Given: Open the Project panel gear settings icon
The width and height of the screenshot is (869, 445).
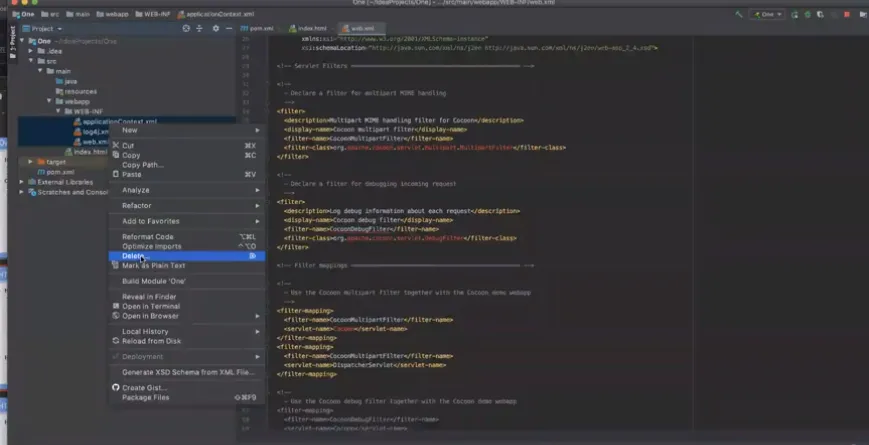Looking at the screenshot, I should (x=216, y=28).
